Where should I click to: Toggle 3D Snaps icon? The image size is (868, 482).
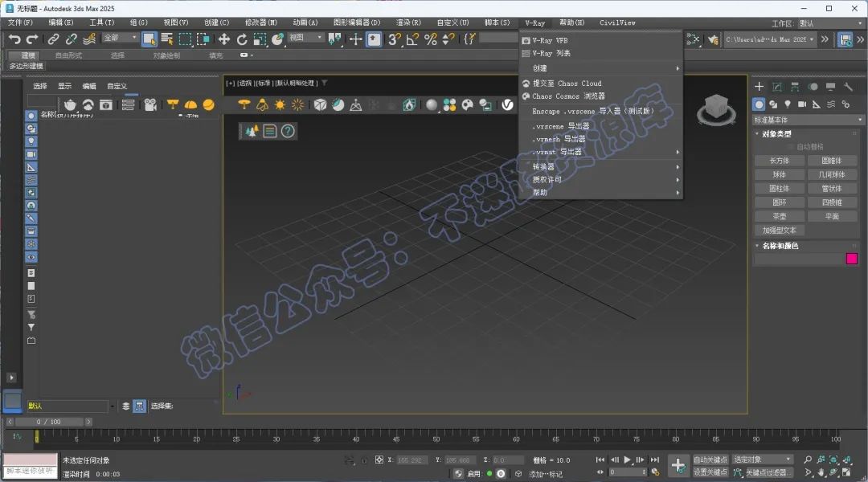tap(394, 39)
